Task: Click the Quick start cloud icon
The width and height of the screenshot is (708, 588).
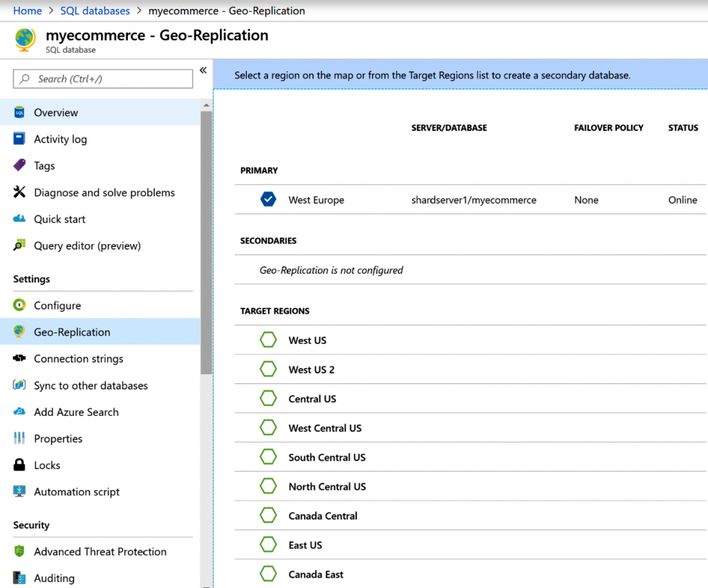Action: coord(19,219)
